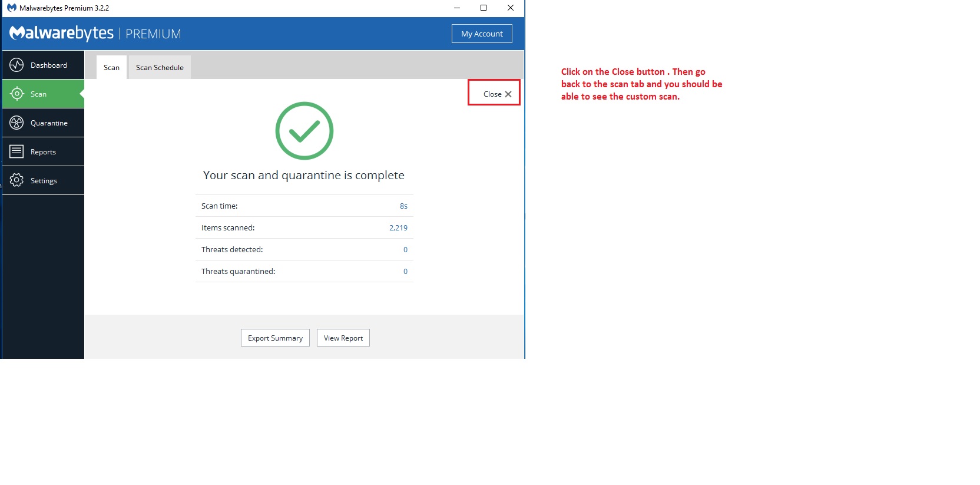
Task: Click the scan time value 8s
Action: click(x=403, y=206)
